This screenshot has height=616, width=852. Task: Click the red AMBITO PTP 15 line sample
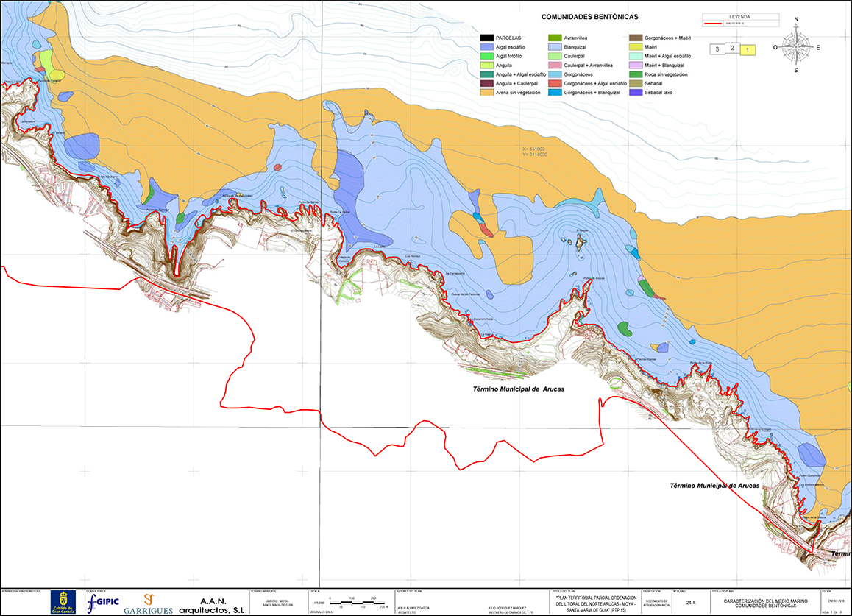712,24
